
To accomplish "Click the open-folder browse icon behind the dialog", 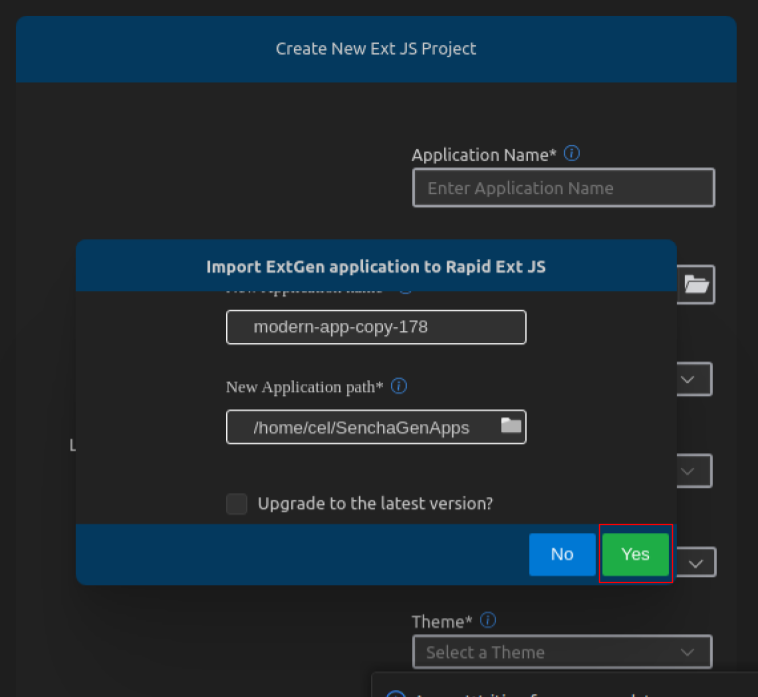I will [x=696, y=284].
